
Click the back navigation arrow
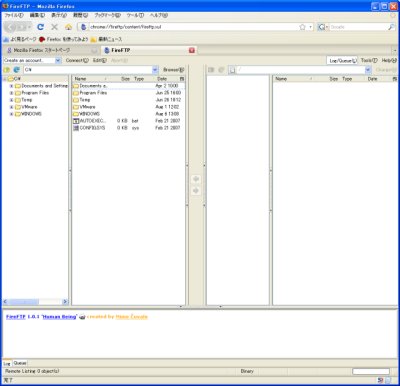[11, 27]
